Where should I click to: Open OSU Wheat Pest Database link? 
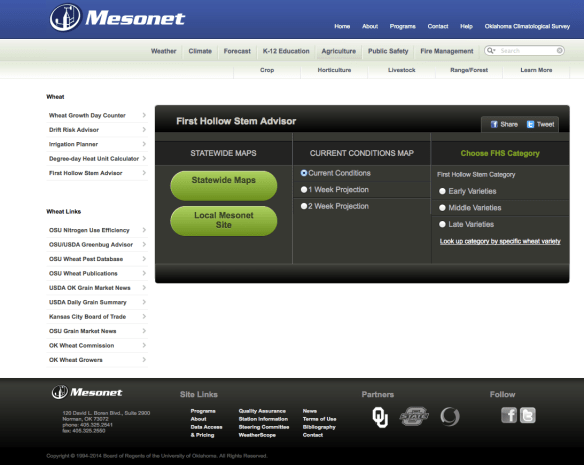pos(86,259)
